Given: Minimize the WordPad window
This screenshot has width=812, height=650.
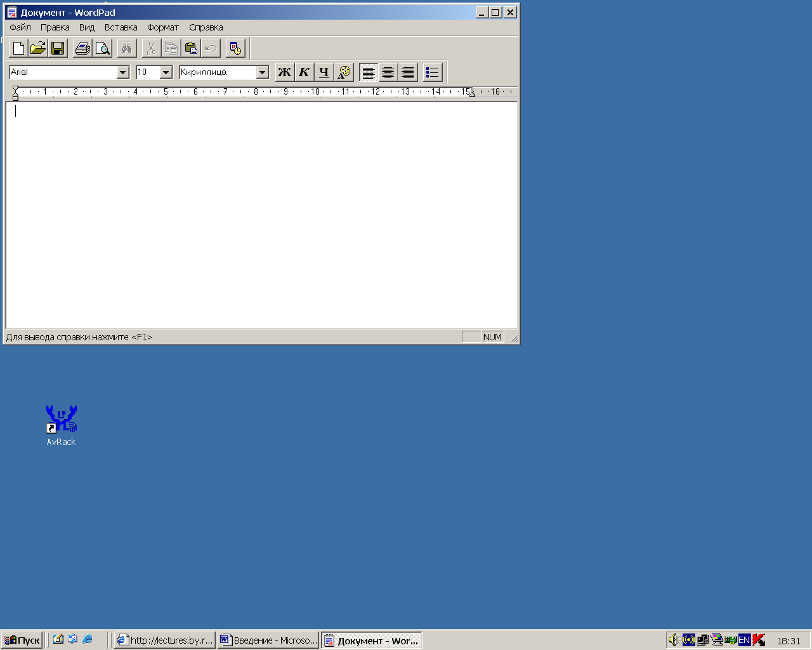Looking at the screenshot, I should click(482, 12).
